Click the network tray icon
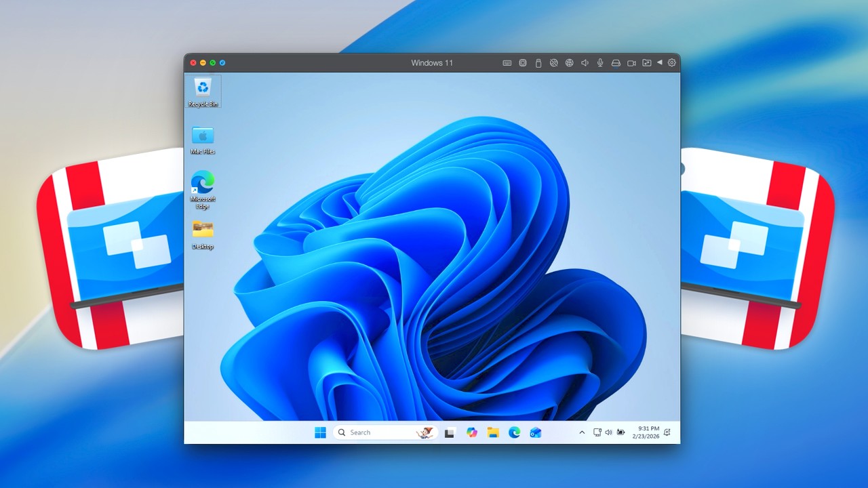868x488 pixels. [597, 432]
